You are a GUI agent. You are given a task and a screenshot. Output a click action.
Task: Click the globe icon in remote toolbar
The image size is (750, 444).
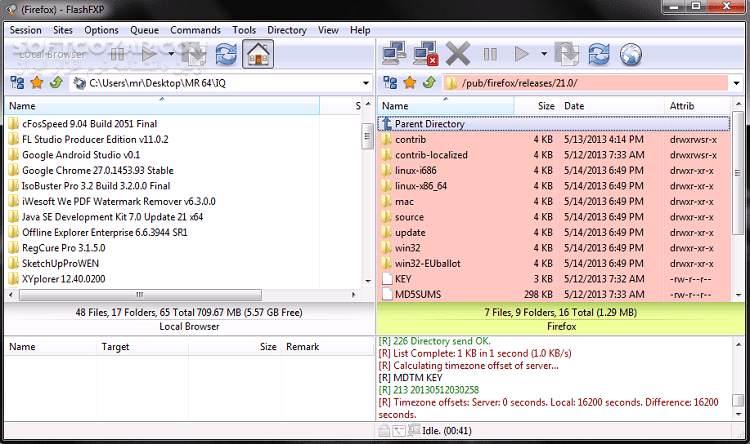630,54
